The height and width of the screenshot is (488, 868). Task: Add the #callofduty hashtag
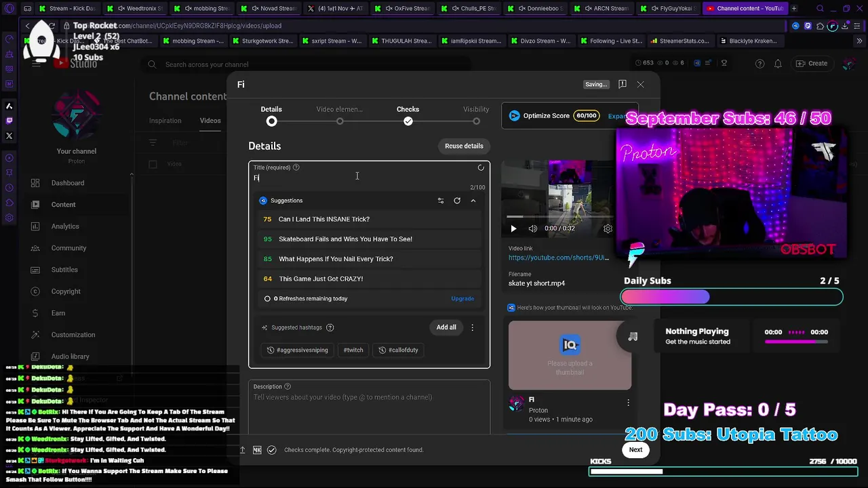[398, 350]
